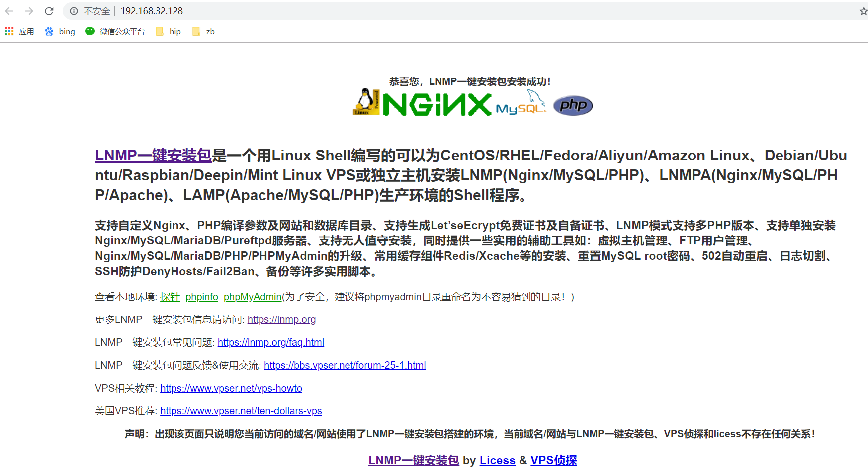
Task: Open the vpser forum feedback link
Action: pyautogui.click(x=345, y=365)
